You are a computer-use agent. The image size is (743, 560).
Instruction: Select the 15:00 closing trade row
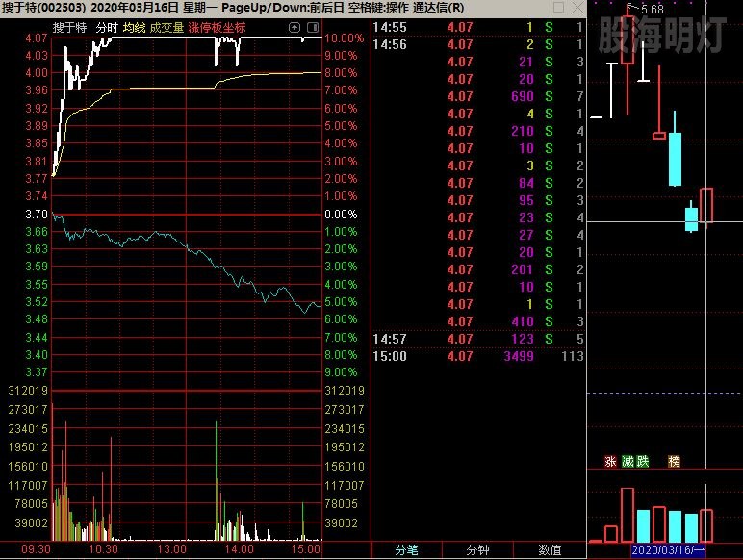[478, 356]
